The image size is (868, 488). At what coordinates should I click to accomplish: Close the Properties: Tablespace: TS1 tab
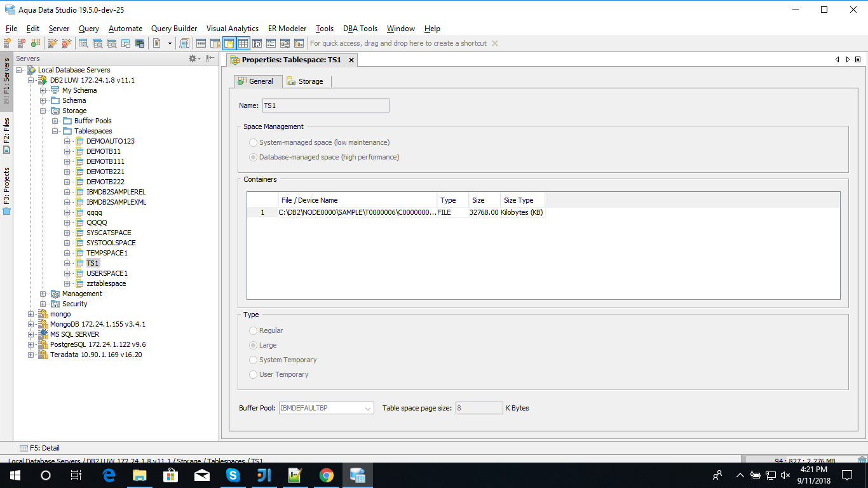pos(350,60)
